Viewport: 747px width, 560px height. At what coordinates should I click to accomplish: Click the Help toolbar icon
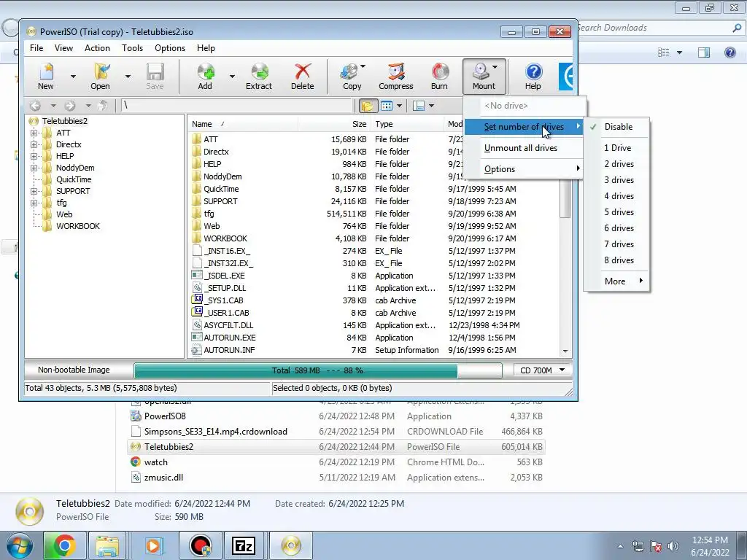(533, 76)
